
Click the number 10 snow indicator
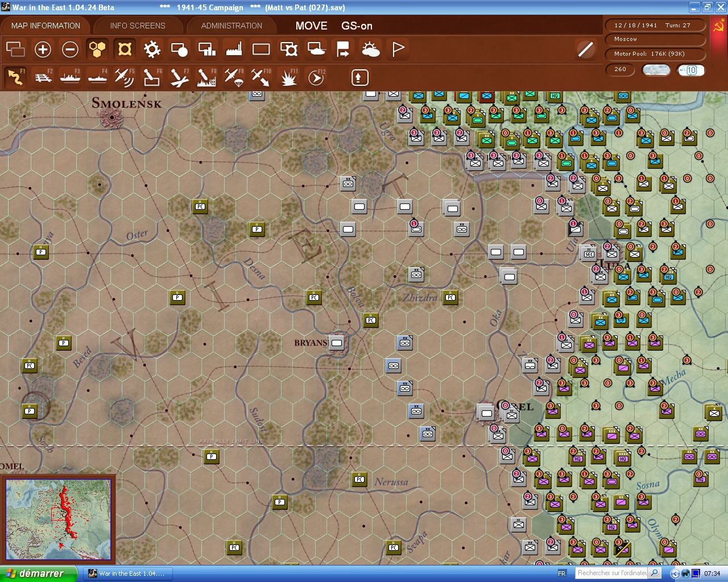tap(691, 70)
